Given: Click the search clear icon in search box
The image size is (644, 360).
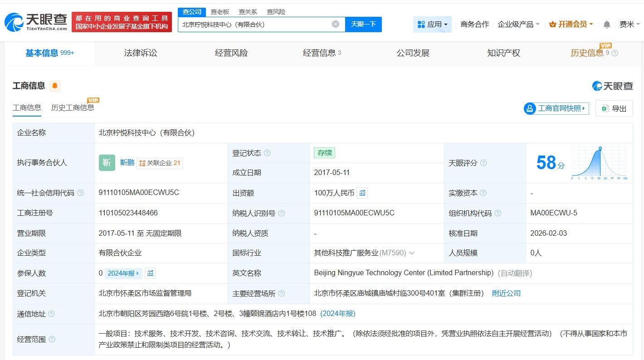Looking at the screenshot, I should (335, 24).
